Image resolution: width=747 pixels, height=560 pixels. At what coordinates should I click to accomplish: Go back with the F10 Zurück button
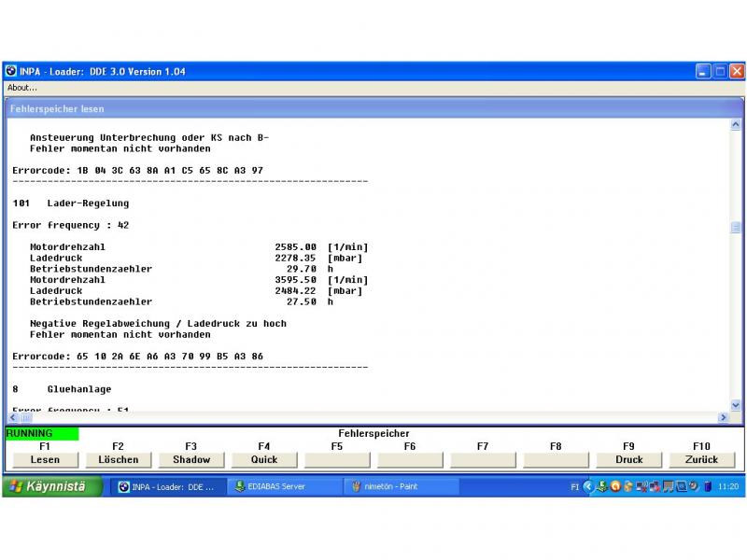[701, 459]
